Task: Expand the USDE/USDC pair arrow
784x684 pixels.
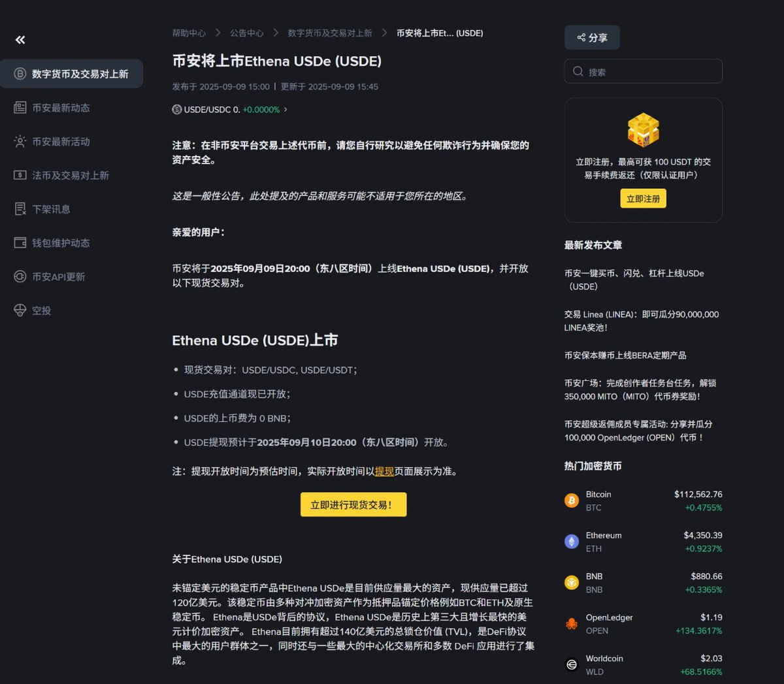Action: click(x=286, y=110)
